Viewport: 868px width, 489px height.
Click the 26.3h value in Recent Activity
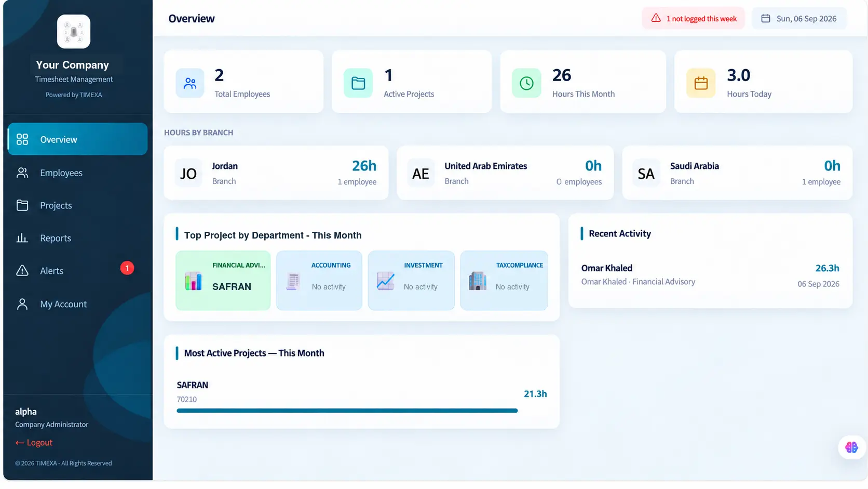(x=827, y=268)
